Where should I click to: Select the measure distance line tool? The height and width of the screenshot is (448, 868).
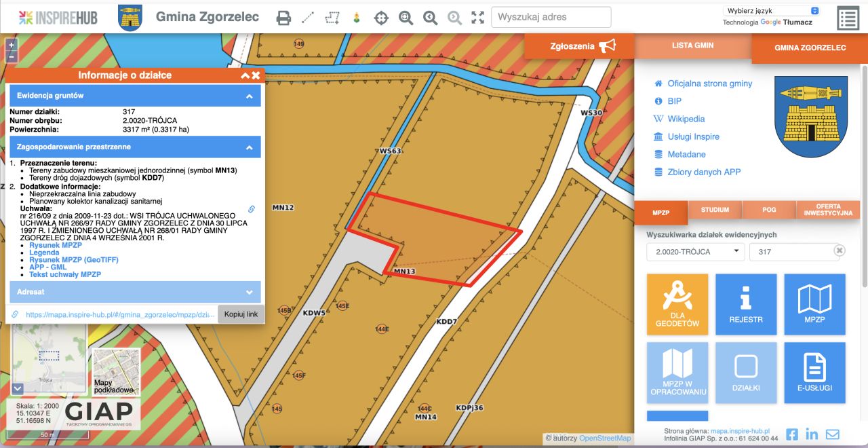pos(308,18)
